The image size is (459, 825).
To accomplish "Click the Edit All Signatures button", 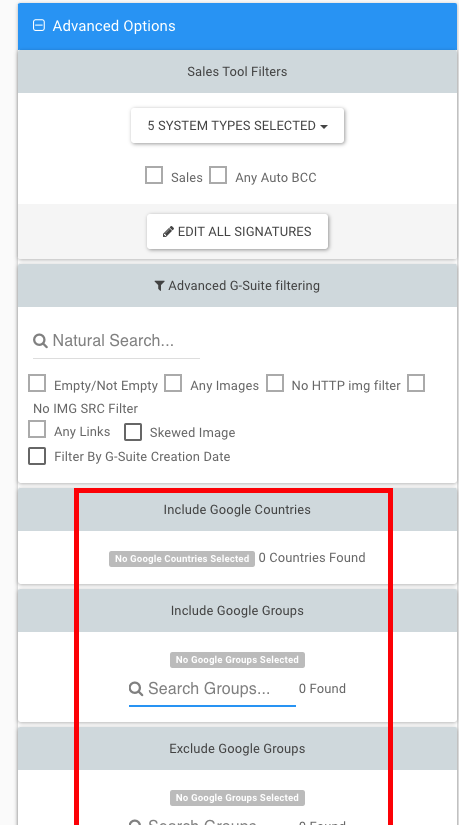I will [x=237, y=232].
